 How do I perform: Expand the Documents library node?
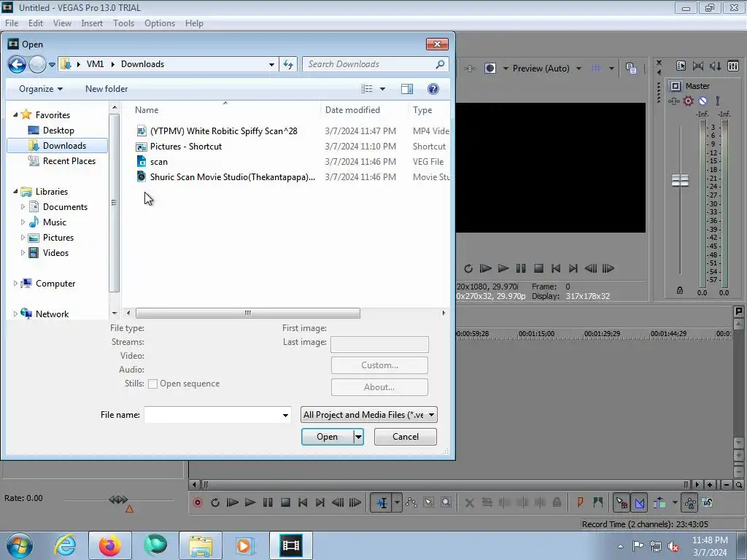[23, 207]
